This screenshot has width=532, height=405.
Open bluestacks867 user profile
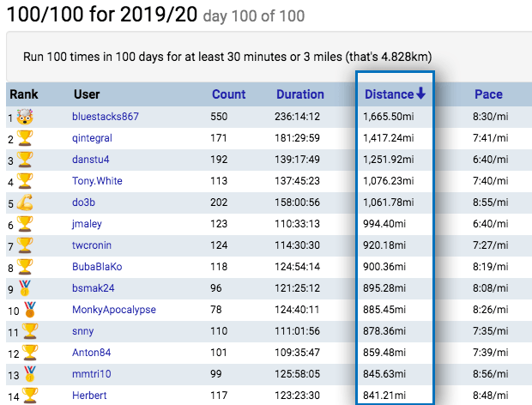tap(106, 117)
